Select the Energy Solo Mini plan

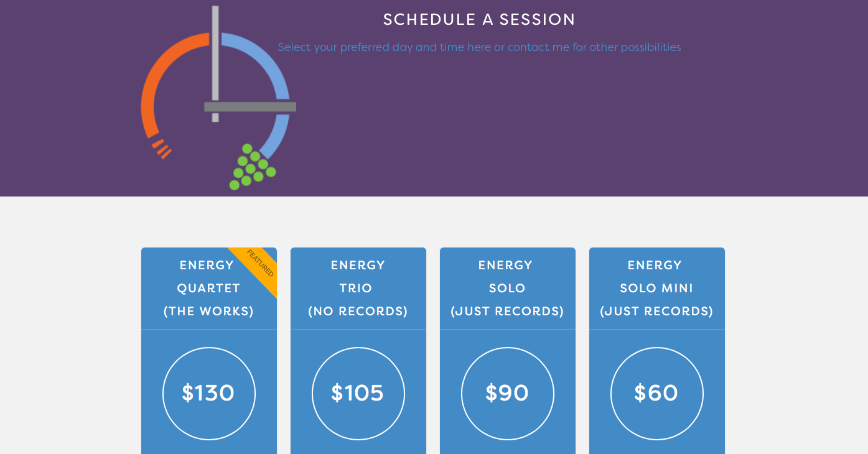coord(657,288)
